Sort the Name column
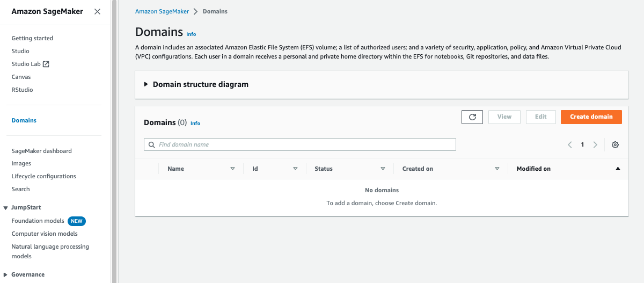Screen dimensions: 644x283 point(232,169)
